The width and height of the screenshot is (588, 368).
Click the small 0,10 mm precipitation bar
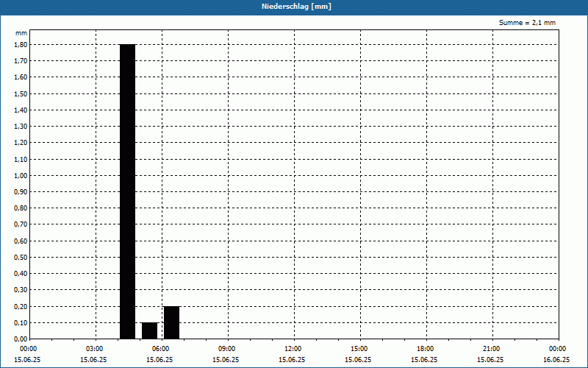150,330
